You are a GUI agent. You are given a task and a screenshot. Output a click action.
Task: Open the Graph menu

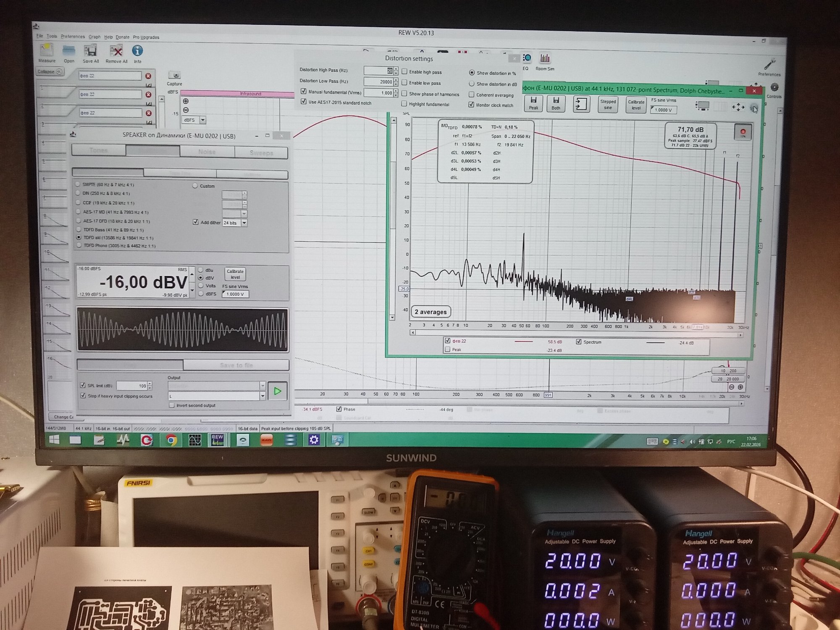click(94, 37)
